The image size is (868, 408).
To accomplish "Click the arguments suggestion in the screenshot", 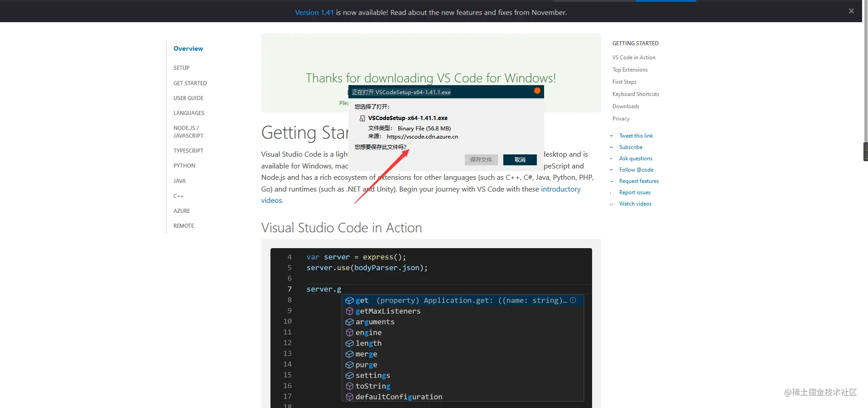I will (x=375, y=322).
